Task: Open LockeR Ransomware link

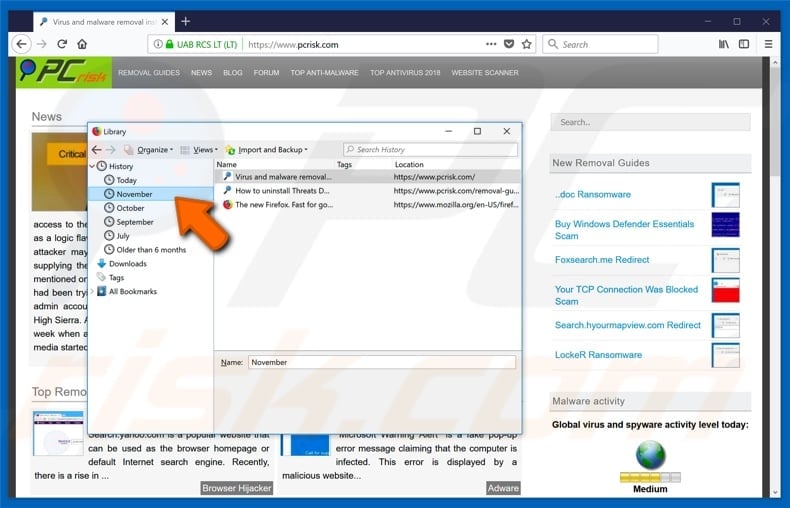Action: [598, 355]
